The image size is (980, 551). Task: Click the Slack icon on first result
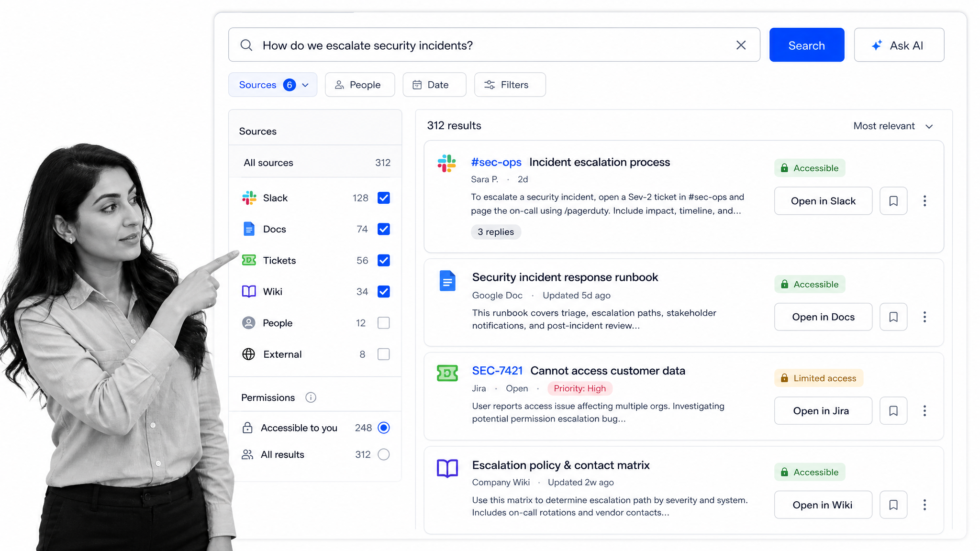click(x=447, y=164)
